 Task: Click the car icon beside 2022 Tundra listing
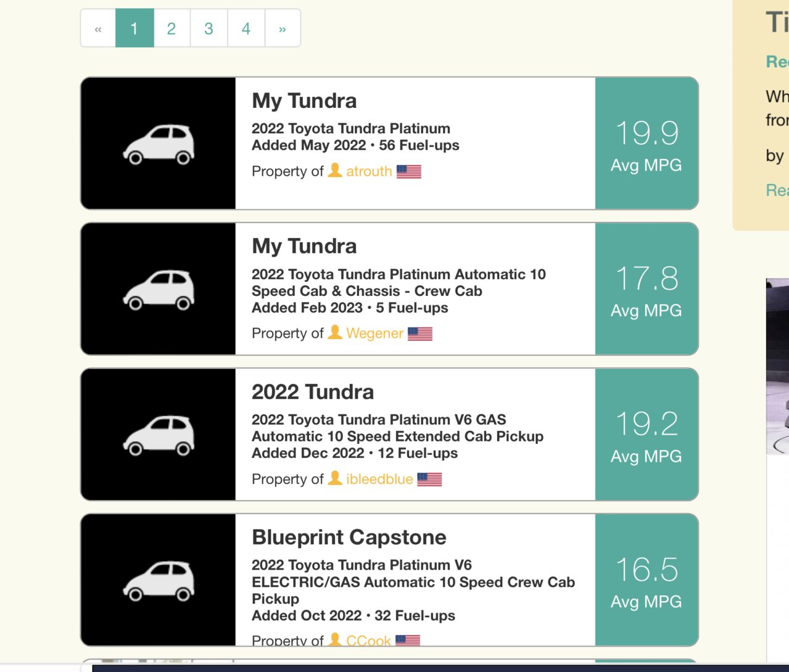pos(159,435)
